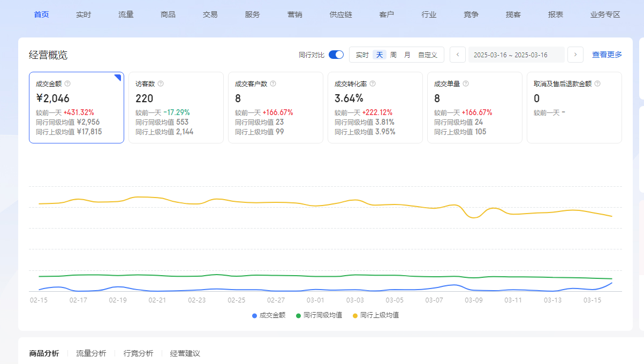Click info icon beside 成交转化率
The width and height of the screenshot is (644, 364).
(373, 84)
